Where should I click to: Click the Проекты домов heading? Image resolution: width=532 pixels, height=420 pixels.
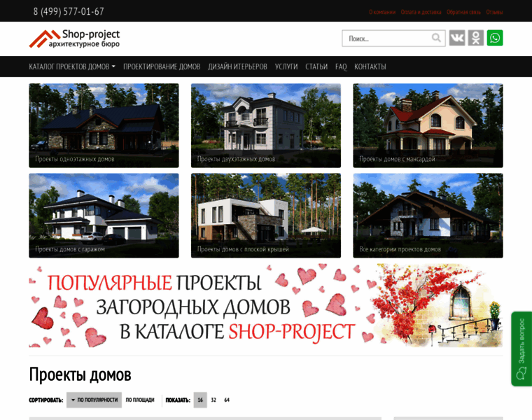point(80,375)
